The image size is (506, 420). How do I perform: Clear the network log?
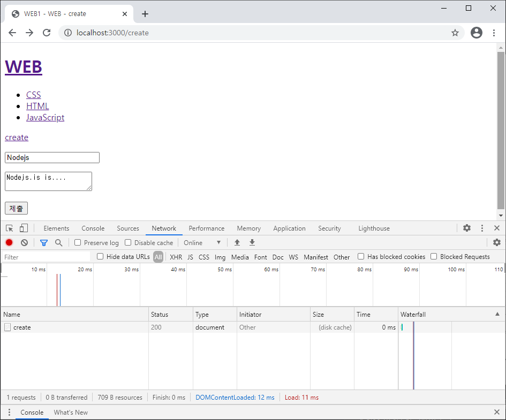24,243
